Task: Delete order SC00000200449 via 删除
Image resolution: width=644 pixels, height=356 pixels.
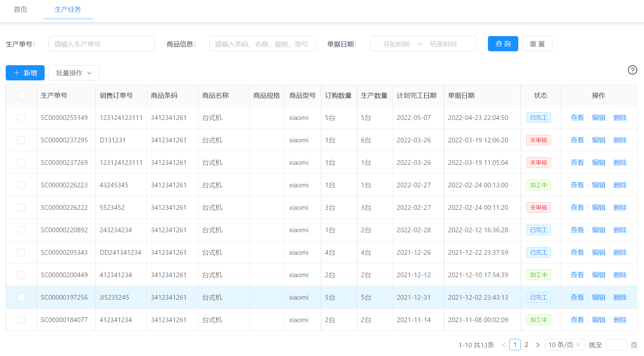Action: click(620, 275)
